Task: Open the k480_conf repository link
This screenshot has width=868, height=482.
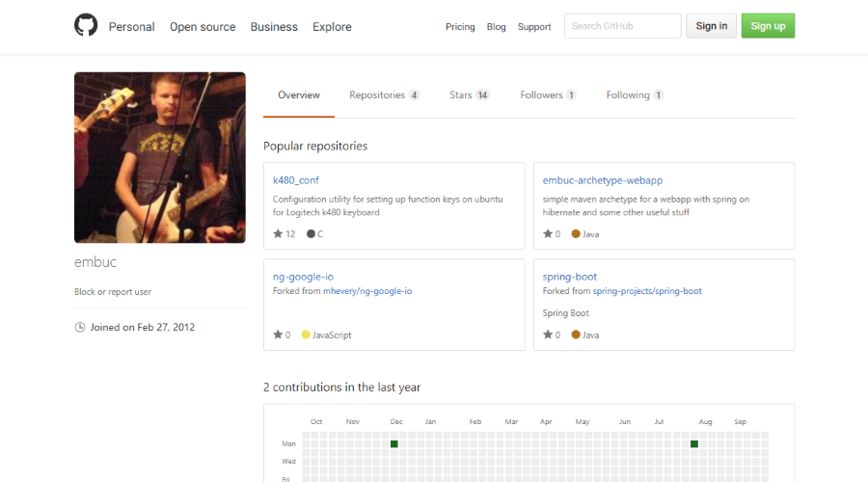Action: 296,180
